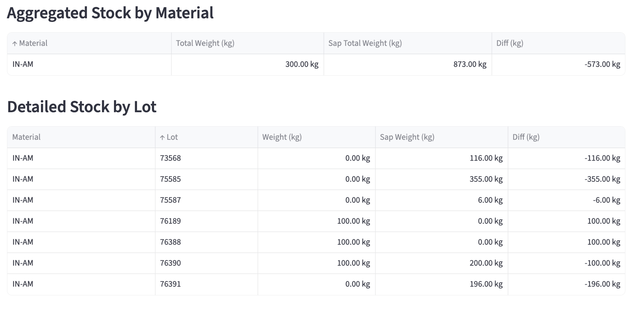The image size is (644, 315).
Task: Click the ascending sort arrow next to Lot
Action: coord(162,137)
